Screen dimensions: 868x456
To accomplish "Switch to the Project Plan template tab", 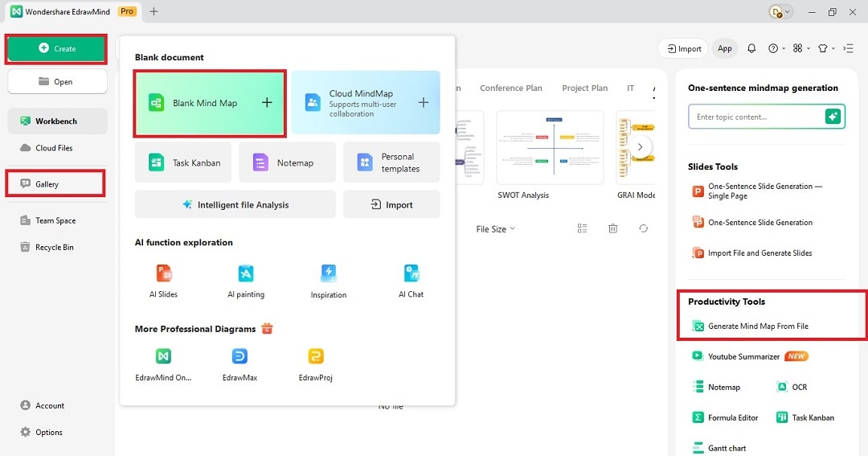I will tap(584, 88).
